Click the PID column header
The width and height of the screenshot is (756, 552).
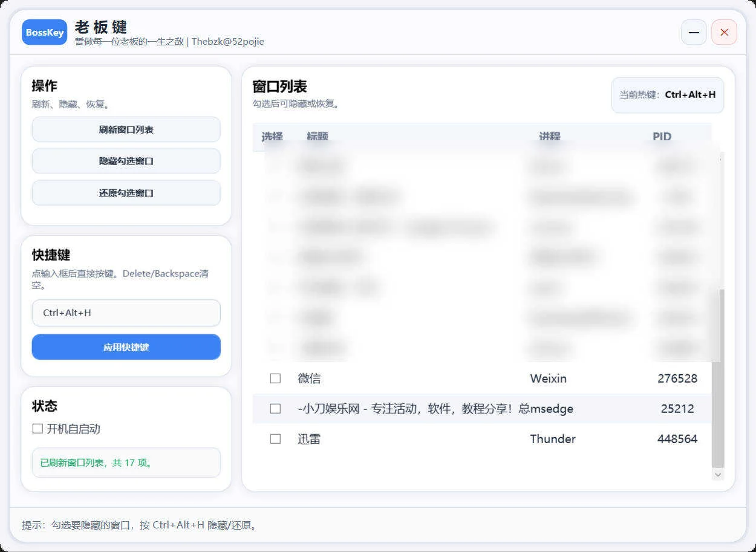661,137
